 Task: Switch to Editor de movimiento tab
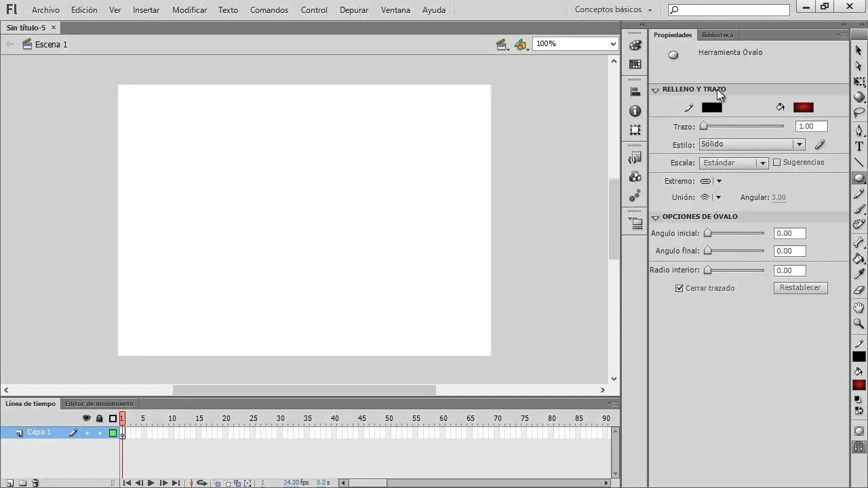coord(99,404)
